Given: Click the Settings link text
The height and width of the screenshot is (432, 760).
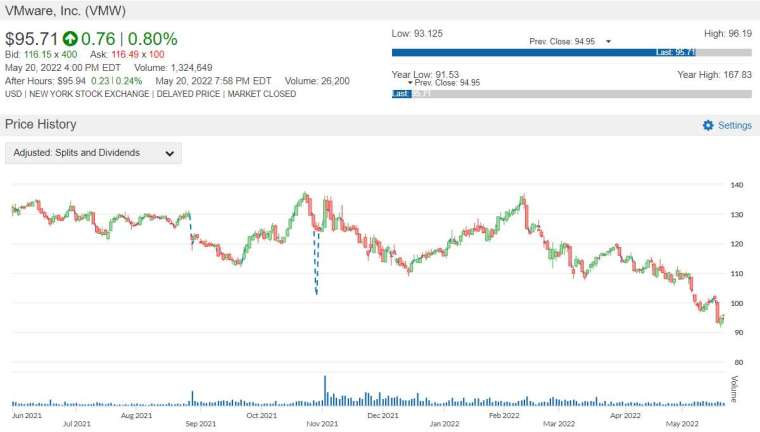Looking at the screenshot, I should pos(734,125).
